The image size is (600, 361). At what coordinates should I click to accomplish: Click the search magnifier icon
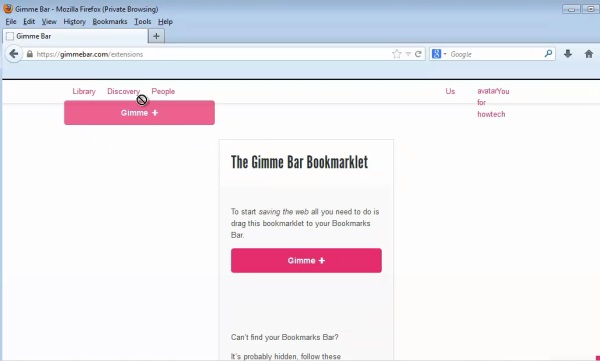pyautogui.click(x=548, y=54)
